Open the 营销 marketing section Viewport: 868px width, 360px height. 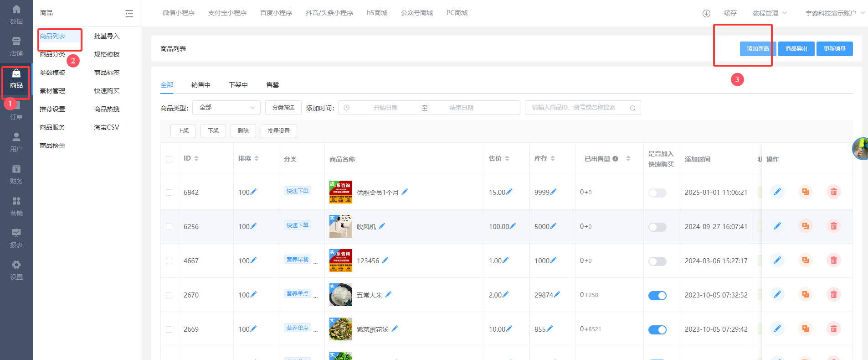click(x=16, y=206)
